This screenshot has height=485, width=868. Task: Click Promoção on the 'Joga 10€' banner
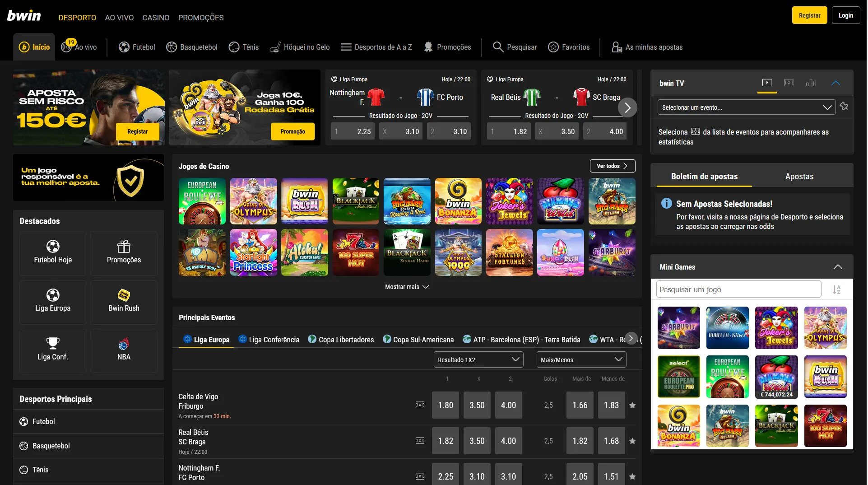point(292,131)
